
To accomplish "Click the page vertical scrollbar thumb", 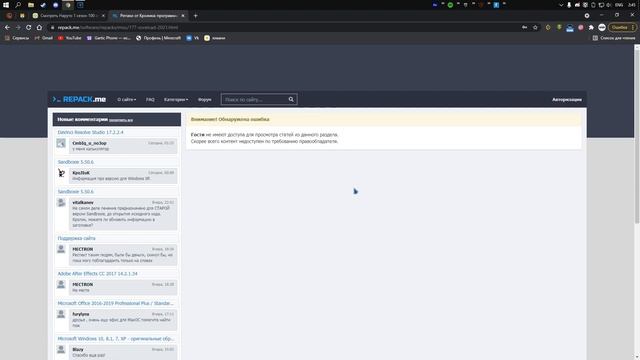I will (x=637, y=137).
